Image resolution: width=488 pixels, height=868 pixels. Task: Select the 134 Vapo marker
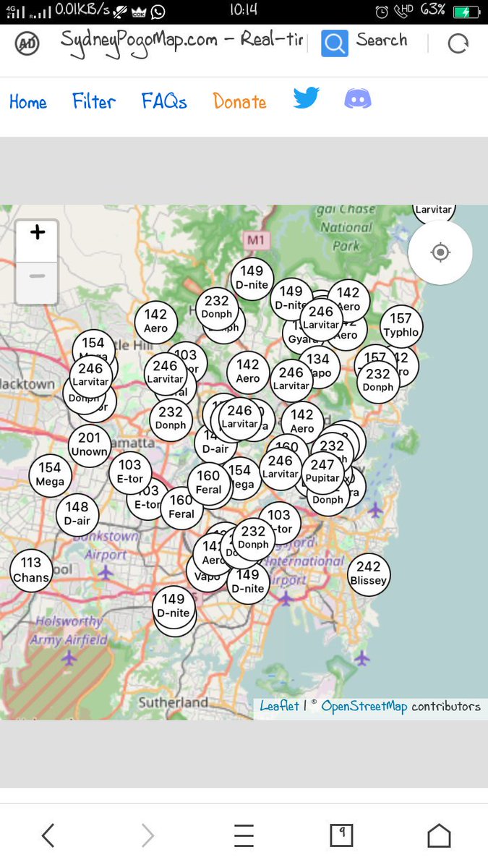[x=319, y=367]
